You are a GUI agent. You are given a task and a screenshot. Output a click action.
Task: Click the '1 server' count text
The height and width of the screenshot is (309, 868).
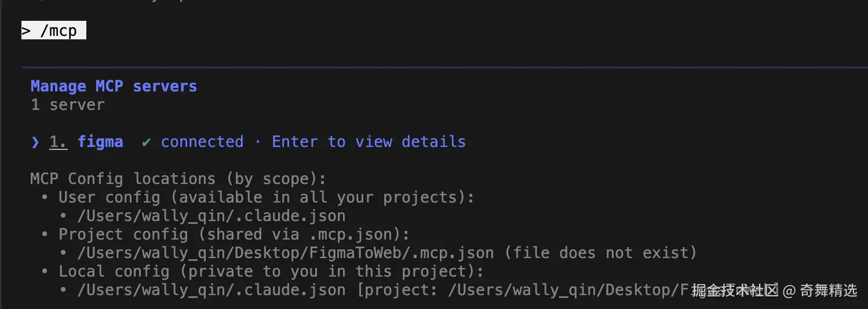(x=68, y=105)
